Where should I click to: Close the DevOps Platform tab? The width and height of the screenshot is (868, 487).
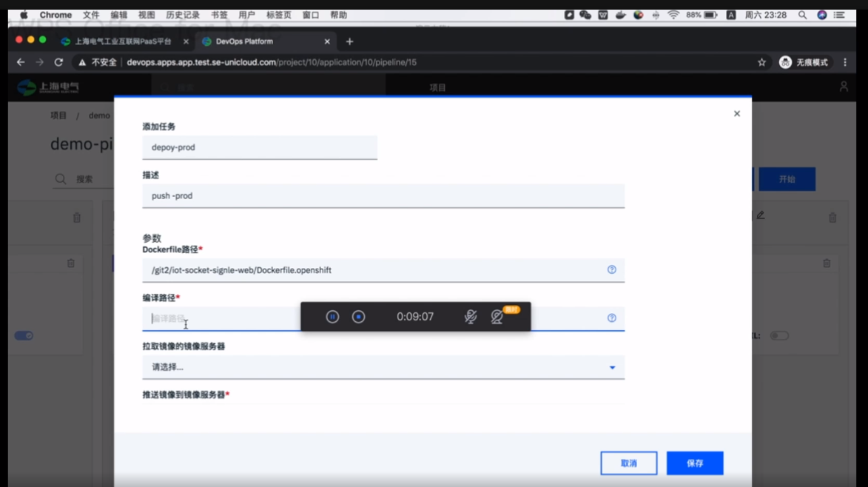point(327,41)
